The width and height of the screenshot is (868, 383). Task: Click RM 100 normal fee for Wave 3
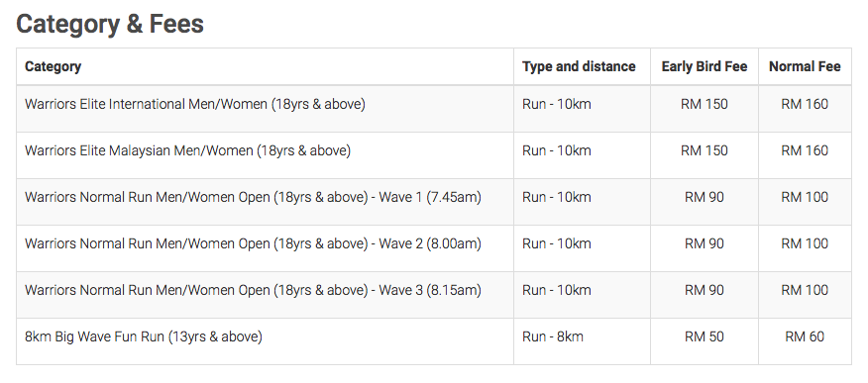pos(805,290)
